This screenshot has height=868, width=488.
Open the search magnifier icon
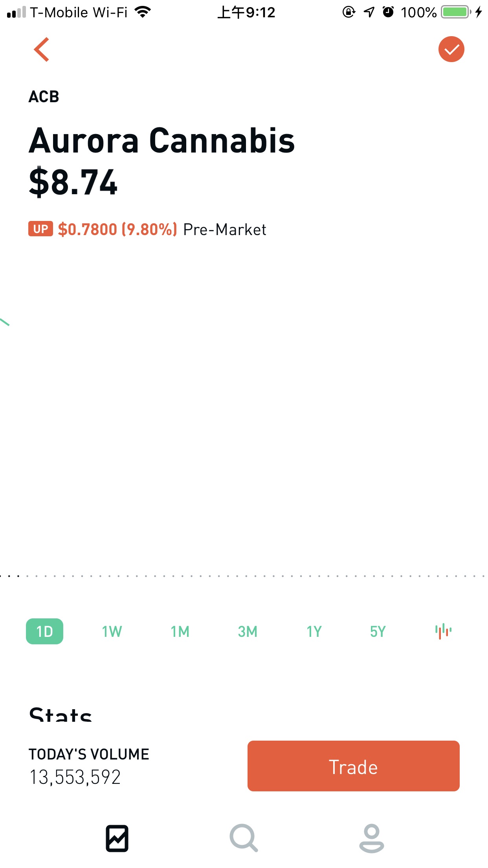(244, 838)
